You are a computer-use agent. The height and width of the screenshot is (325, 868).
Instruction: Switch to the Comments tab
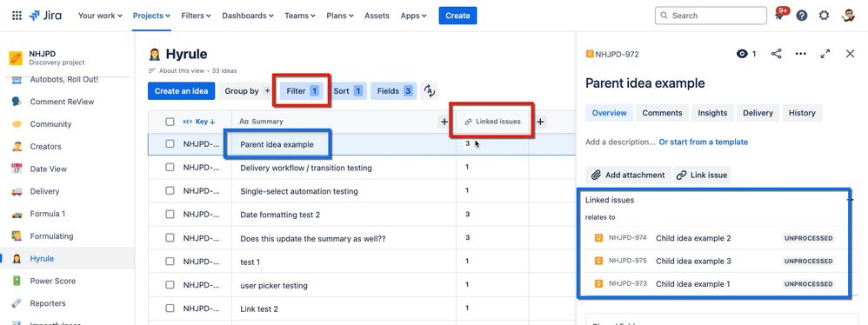pos(662,113)
